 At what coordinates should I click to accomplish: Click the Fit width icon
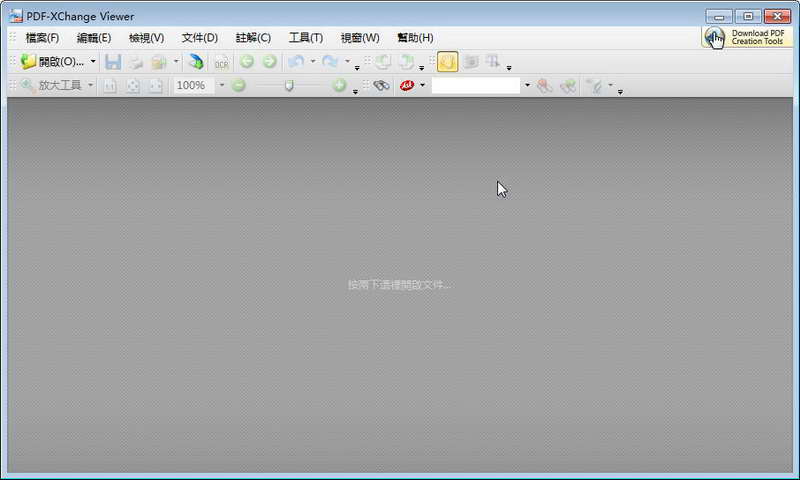(156, 86)
